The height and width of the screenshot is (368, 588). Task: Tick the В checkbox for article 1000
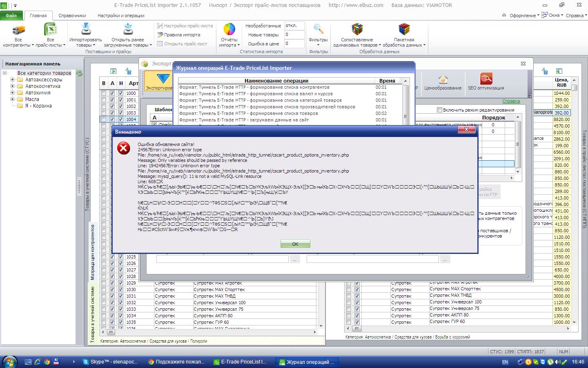[104, 93]
